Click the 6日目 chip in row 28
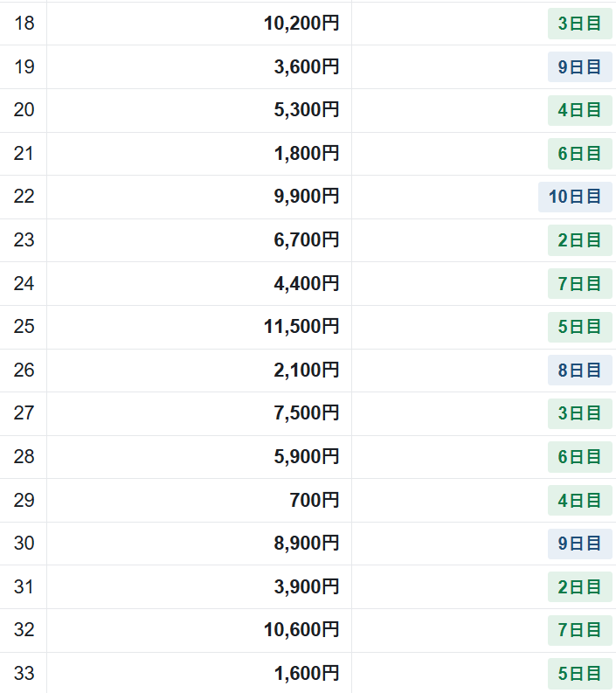 tap(580, 456)
